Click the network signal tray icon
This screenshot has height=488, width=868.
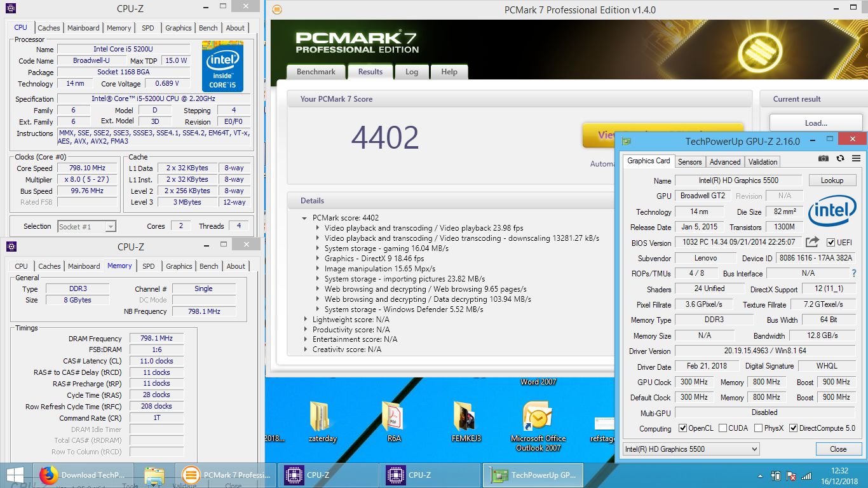(806, 475)
